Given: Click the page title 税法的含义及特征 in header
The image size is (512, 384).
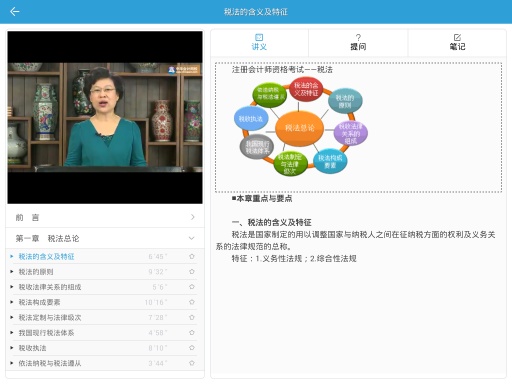Looking at the screenshot, I should coord(256,12).
